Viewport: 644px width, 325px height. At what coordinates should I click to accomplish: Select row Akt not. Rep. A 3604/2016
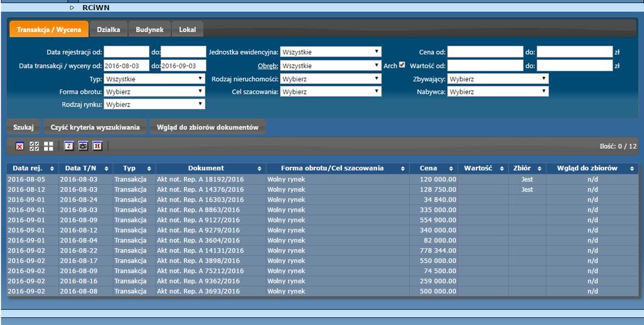(x=322, y=241)
